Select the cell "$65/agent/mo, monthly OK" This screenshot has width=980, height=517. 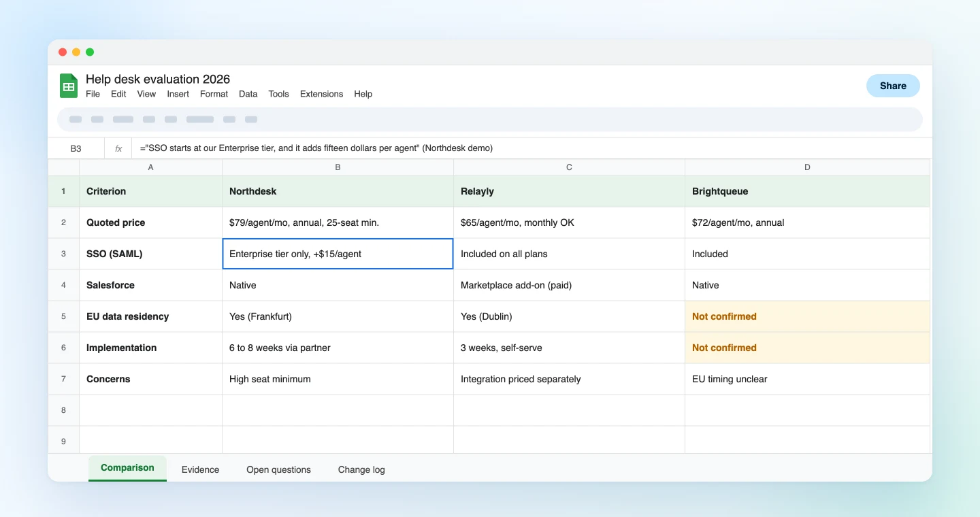pos(569,222)
